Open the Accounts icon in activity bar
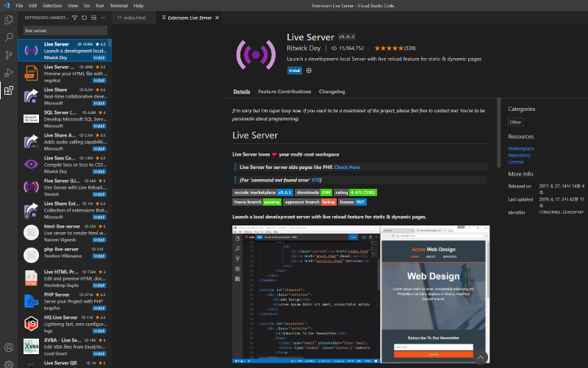This screenshot has height=368, width=588. pyautogui.click(x=9, y=347)
